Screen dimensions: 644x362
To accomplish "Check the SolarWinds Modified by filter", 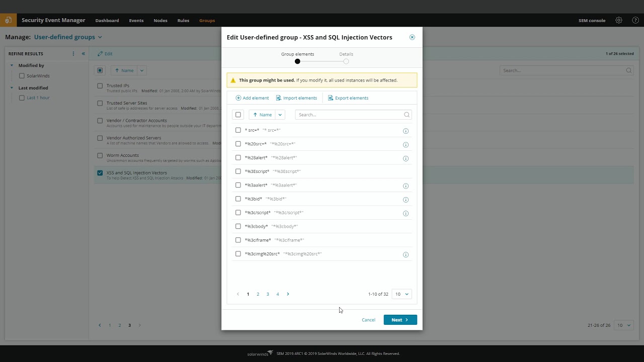I will pyautogui.click(x=22, y=76).
